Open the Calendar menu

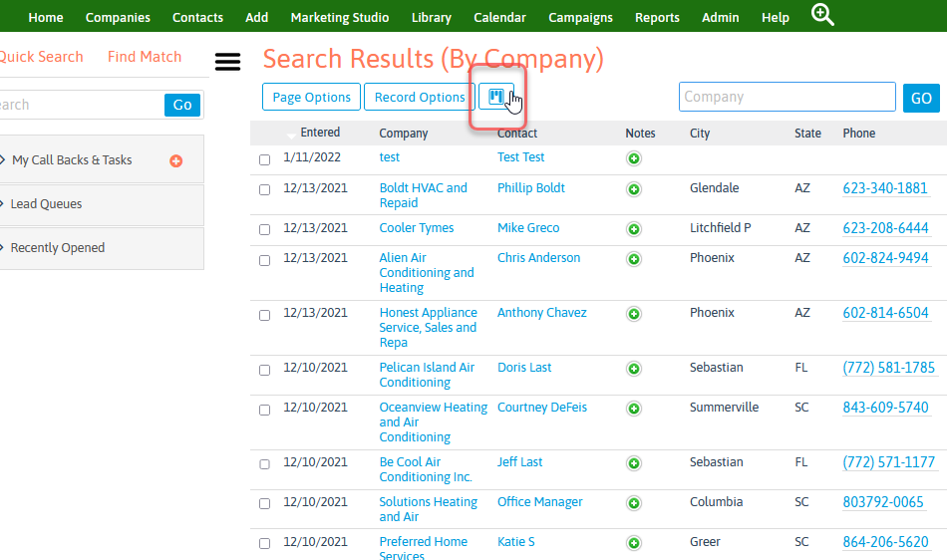[x=499, y=18]
